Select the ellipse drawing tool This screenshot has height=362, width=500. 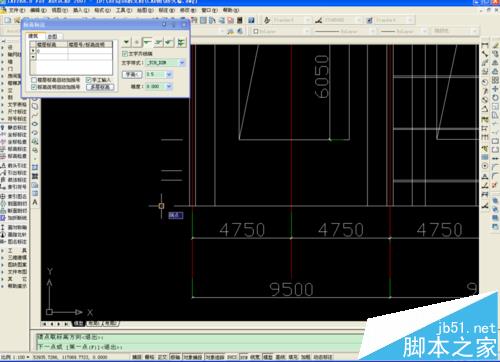pyautogui.click(x=35, y=124)
